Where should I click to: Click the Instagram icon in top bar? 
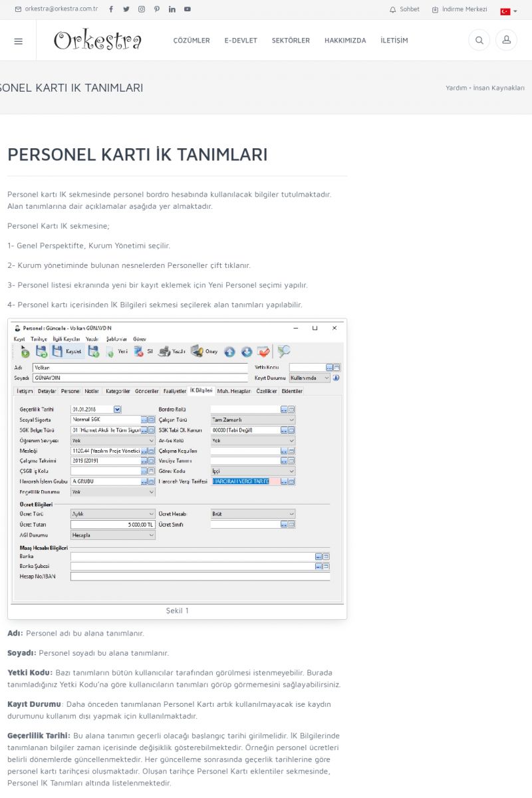pos(142,9)
